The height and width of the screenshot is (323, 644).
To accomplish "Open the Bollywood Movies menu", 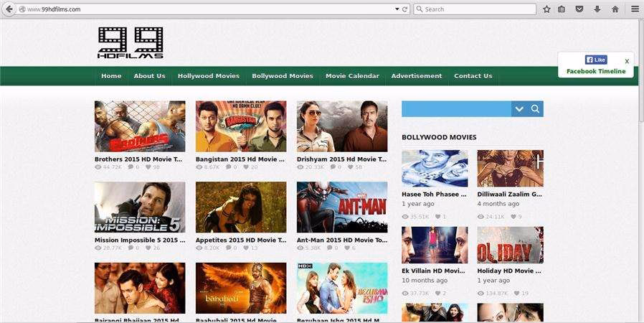I will click(283, 76).
